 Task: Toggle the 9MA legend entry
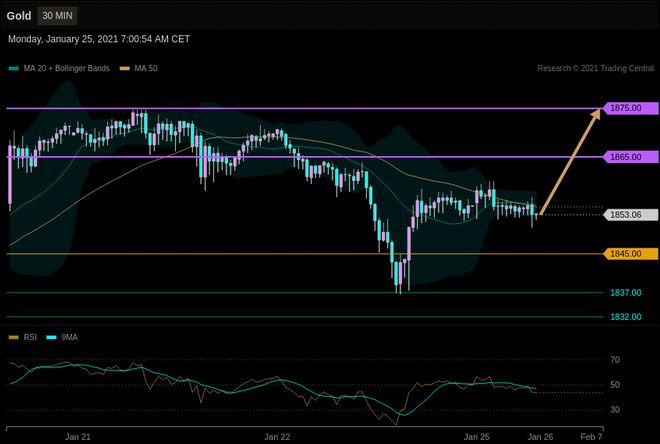coord(62,337)
